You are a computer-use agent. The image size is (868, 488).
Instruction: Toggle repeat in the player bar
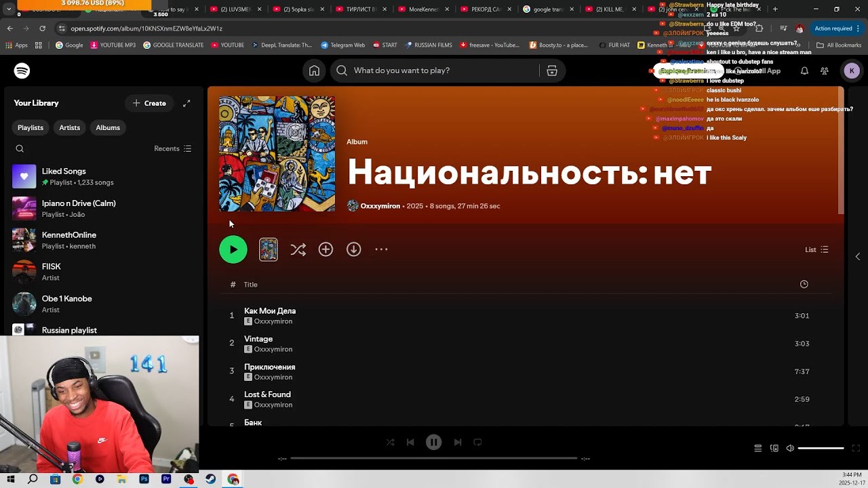coord(477,442)
